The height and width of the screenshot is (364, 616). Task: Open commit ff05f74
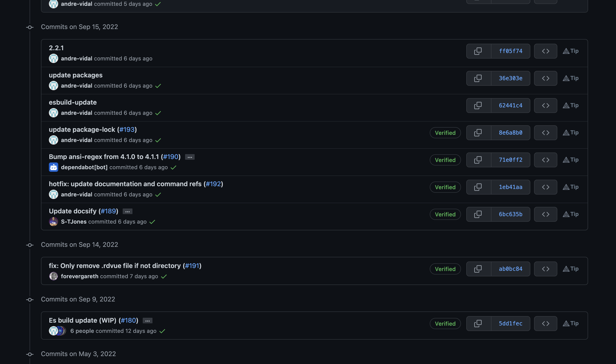pyautogui.click(x=510, y=51)
